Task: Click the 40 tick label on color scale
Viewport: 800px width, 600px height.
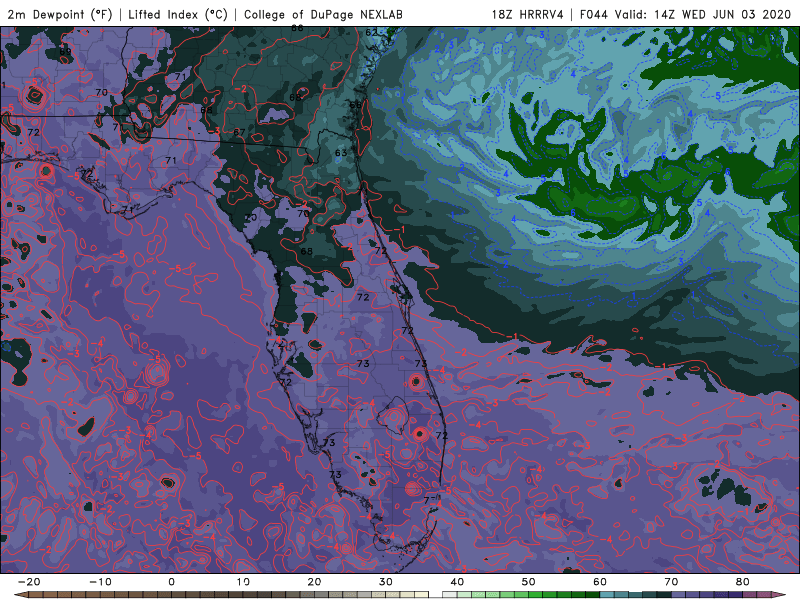Action: (x=457, y=582)
